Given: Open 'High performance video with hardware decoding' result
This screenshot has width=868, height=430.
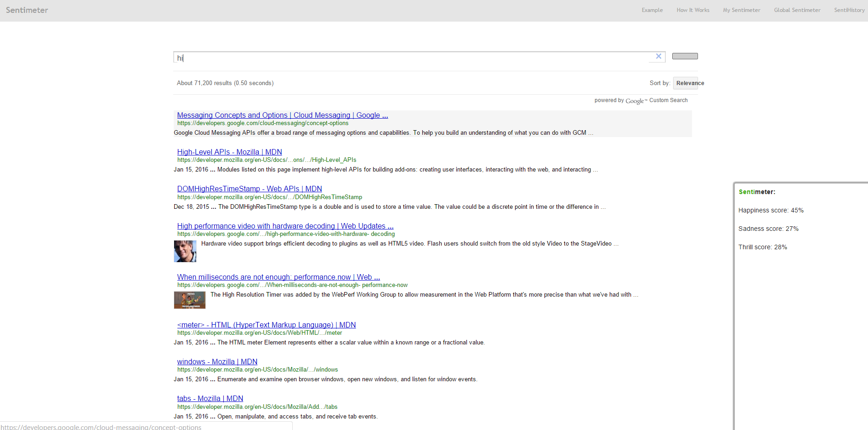Looking at the screenshot, I should tap(285, 226).
